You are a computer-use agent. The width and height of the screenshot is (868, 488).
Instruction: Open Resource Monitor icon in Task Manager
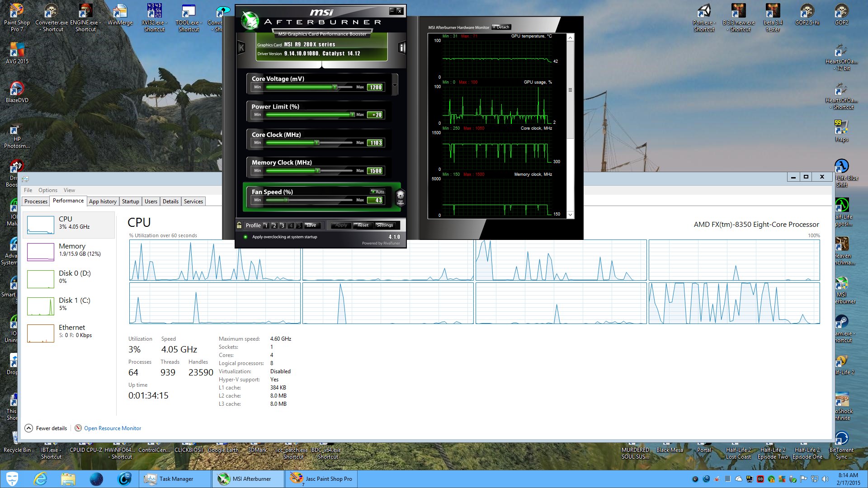coord(78,428)
